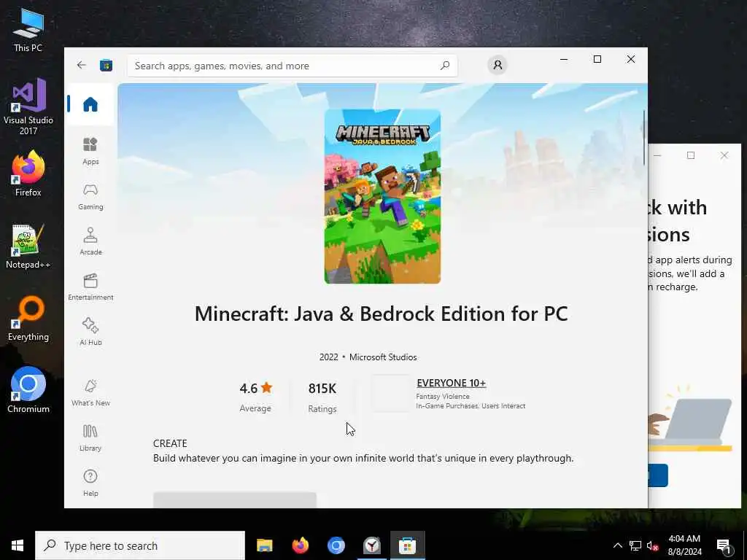Go back with the Store back arrow
The image size is (747, 560).
pyautogui.click(x=82, y=65)
